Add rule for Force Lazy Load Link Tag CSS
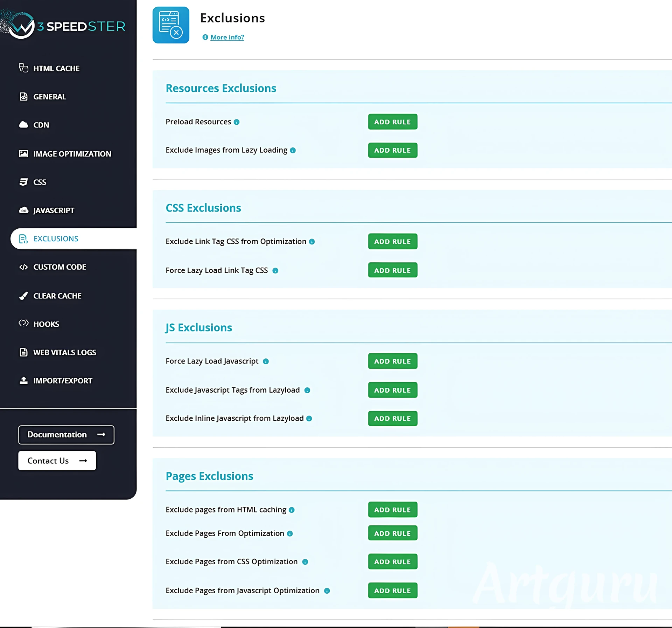 coord(392,270)
